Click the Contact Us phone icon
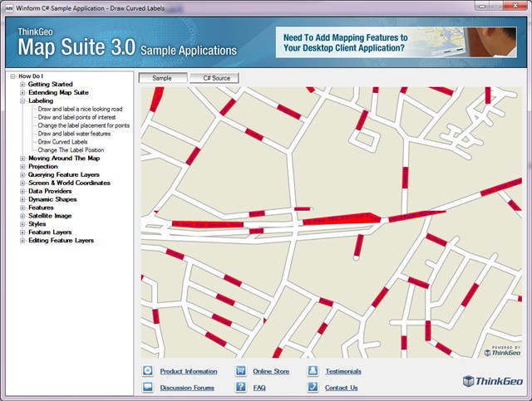 (x=313, y=387)
